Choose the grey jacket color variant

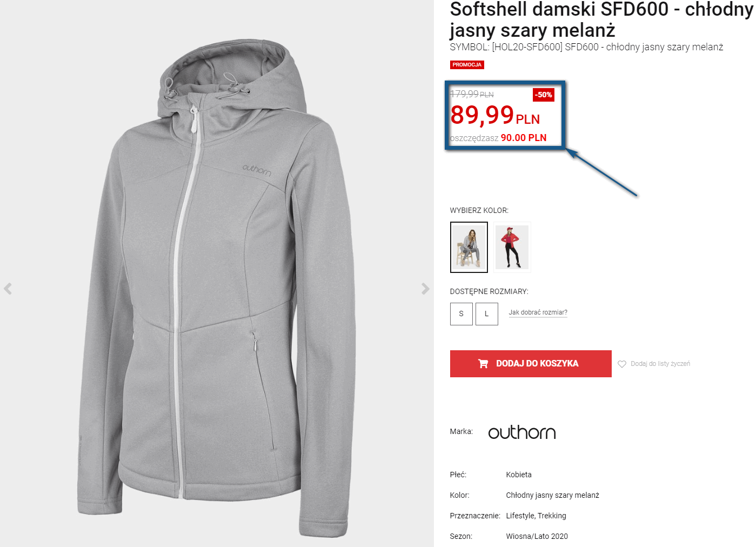469,247
